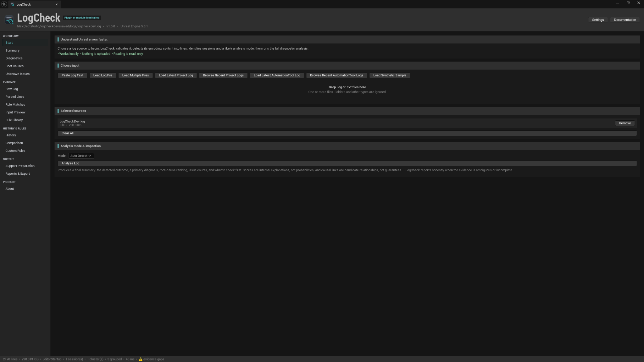The width and height of the screenshot is (644, 362).
Task: Click the '3 grouped' status bar entry
Action: tap(114, 359)
